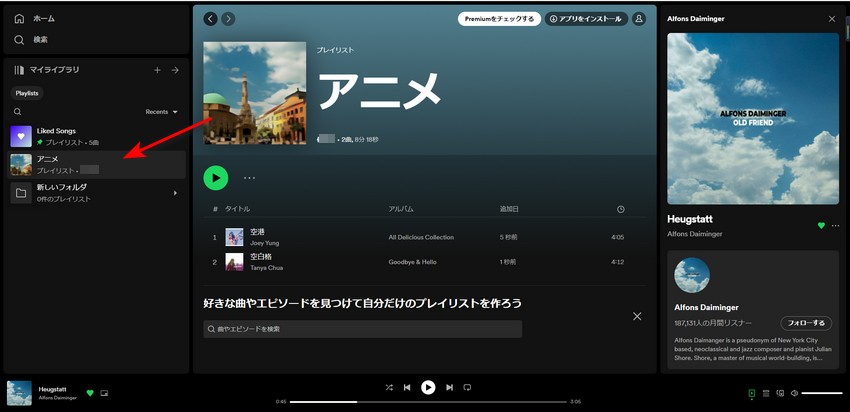The width and height of the screenshot is (850, 412).
Task: Open Alfons Daiminger artist bio text
Action: coord(753,349)
